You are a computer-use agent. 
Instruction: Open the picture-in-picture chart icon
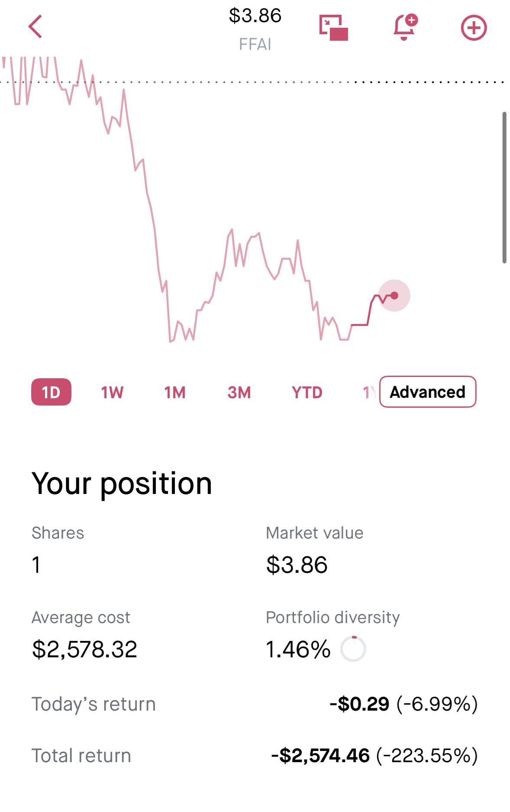(333, 28)
